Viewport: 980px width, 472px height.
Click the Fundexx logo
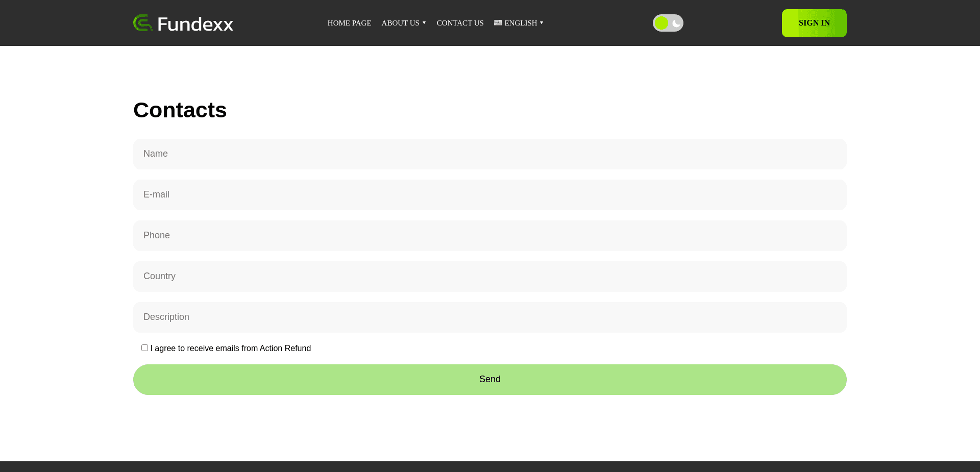click(183, 23)
